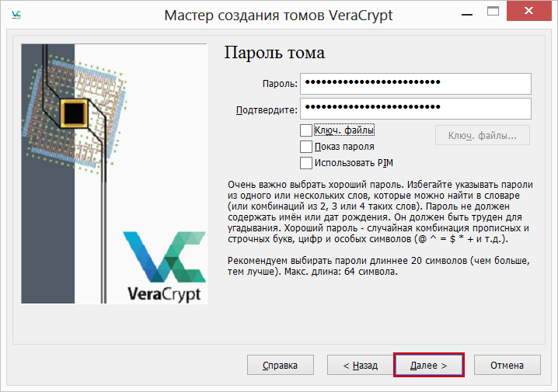Focus the Подтвердите input field
The image size is (558, 392).
pyautogui.click(x=416, y=109)
